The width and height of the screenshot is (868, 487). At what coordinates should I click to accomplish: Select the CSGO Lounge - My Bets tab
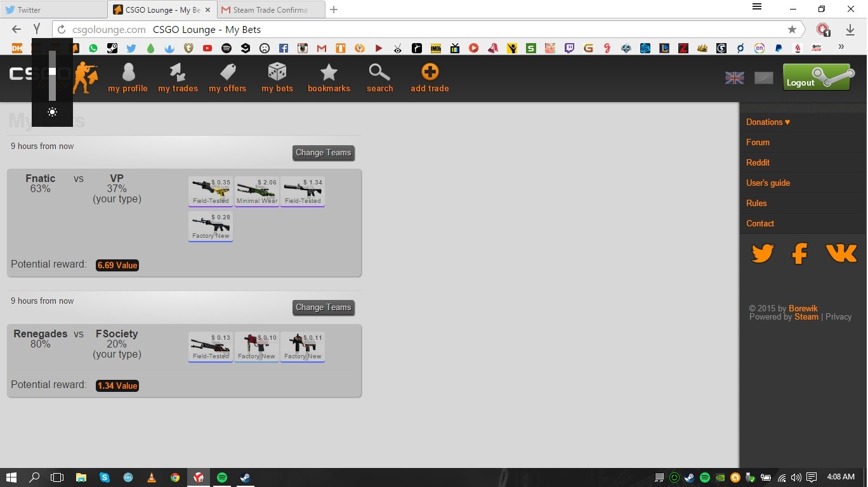162,10
